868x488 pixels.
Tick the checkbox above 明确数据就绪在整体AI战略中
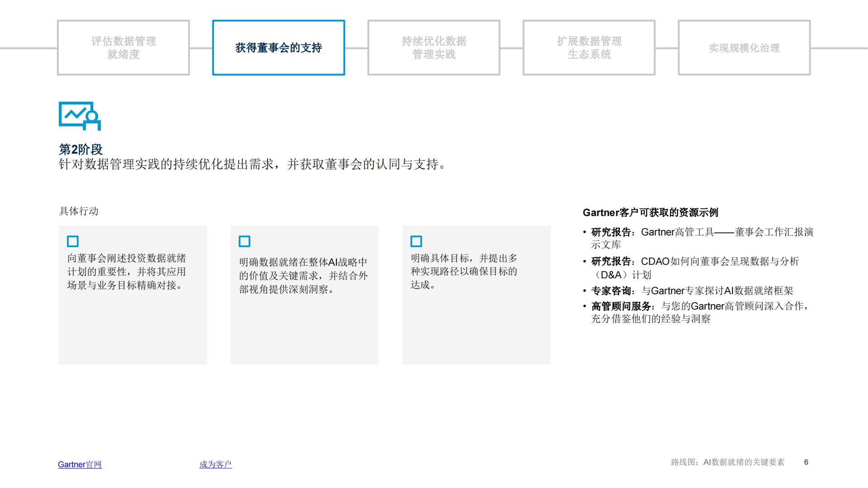coord(245,241)
